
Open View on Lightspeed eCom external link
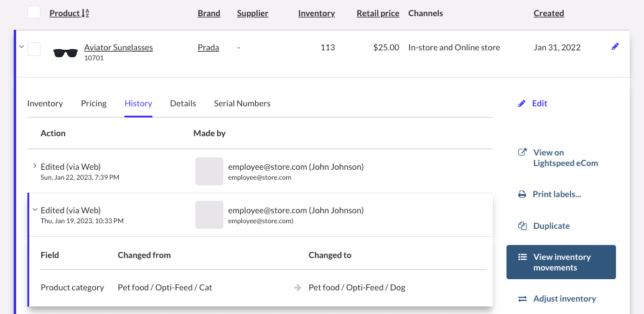pyautogui.click(x=523, y=152)
